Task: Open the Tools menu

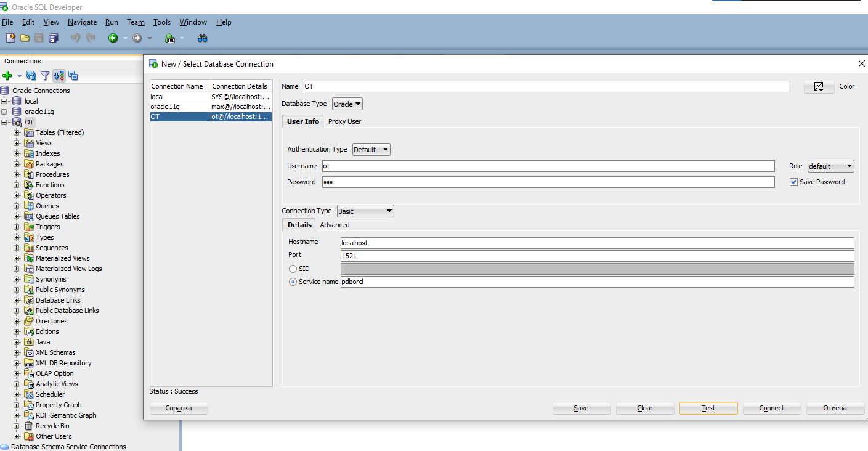Action: point(162,22)
